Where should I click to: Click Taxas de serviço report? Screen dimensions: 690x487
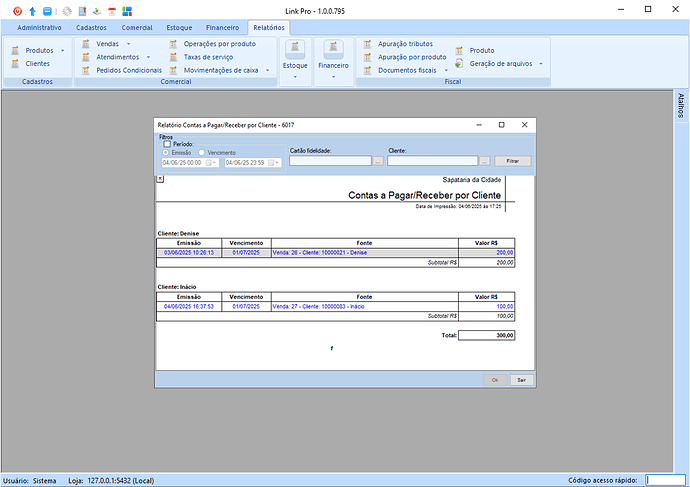tap(208, 57)
